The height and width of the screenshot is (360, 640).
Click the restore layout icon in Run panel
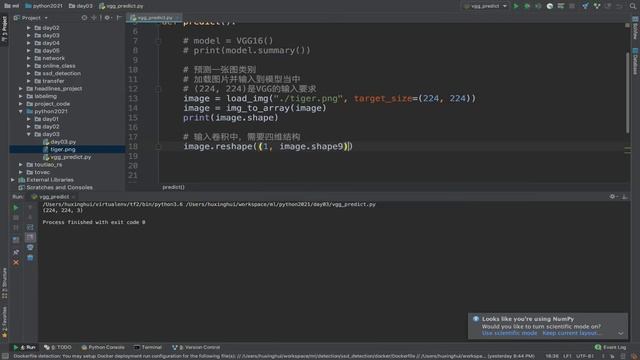16,240
